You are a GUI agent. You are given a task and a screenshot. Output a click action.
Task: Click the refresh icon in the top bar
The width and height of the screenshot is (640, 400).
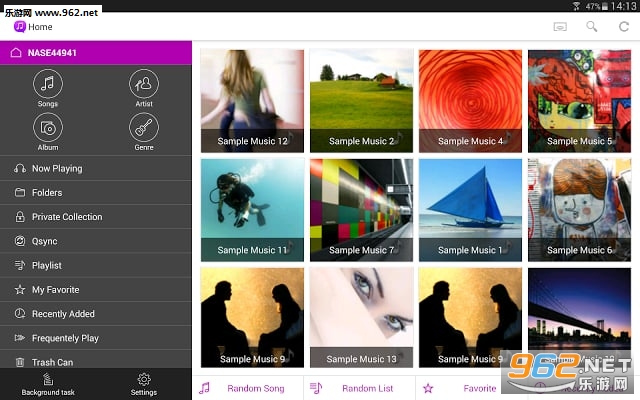point(624,27)
